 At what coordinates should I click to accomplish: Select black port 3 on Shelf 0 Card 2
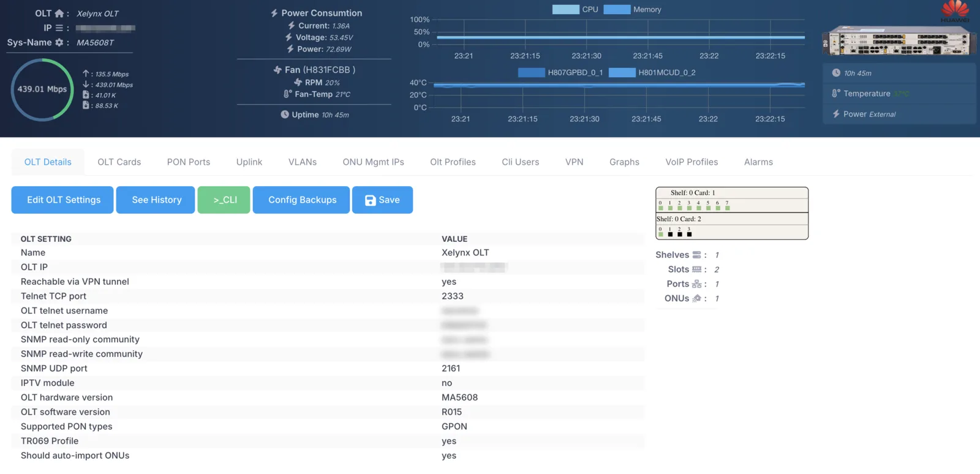tap(690, 234)
